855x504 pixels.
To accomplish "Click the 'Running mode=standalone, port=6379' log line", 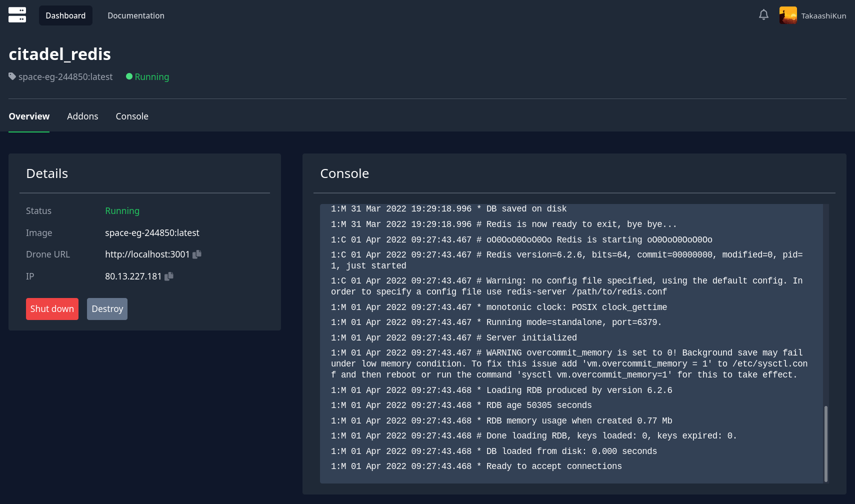I will (x=496, y=322).
